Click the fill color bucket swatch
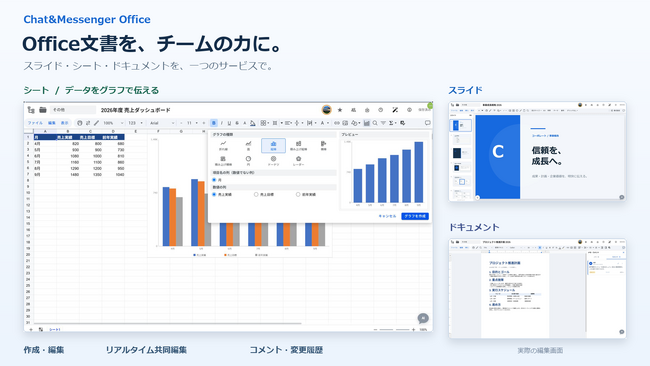The width and height of the screenshot is (650, 366). pos(252,123)
